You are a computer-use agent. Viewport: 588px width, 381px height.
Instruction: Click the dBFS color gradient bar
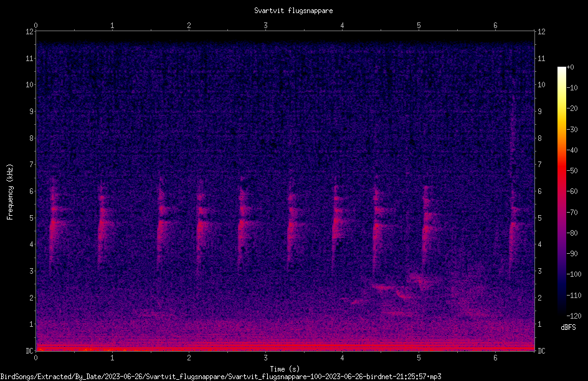[561, 191]
